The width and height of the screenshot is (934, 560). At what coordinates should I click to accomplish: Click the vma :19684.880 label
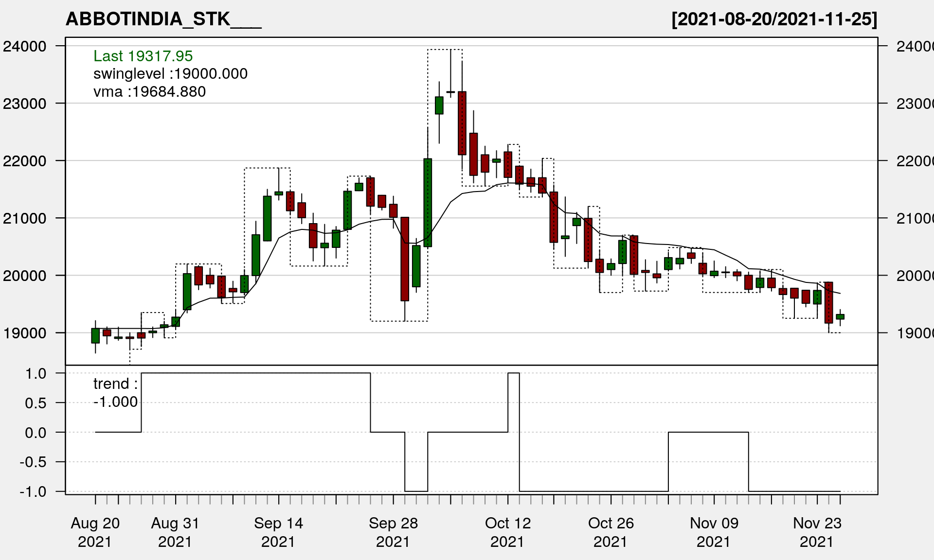tap(149, 92)
